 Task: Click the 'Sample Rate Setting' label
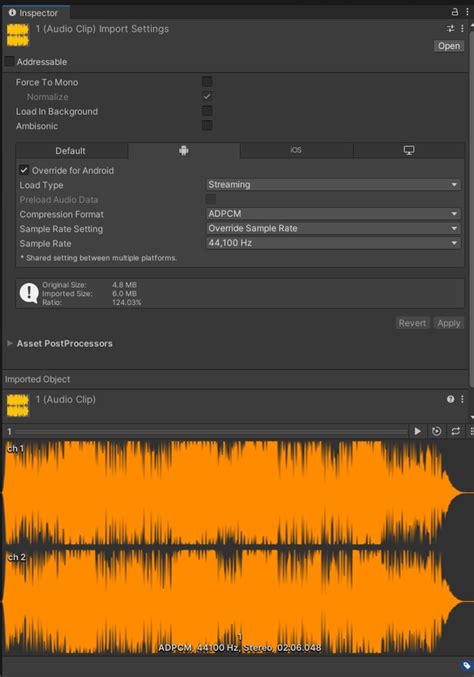61,229
